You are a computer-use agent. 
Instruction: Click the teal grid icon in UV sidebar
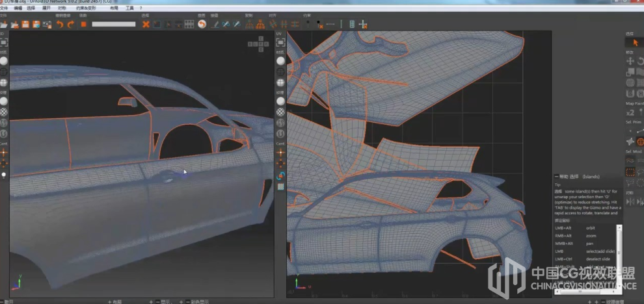(281, 186)
